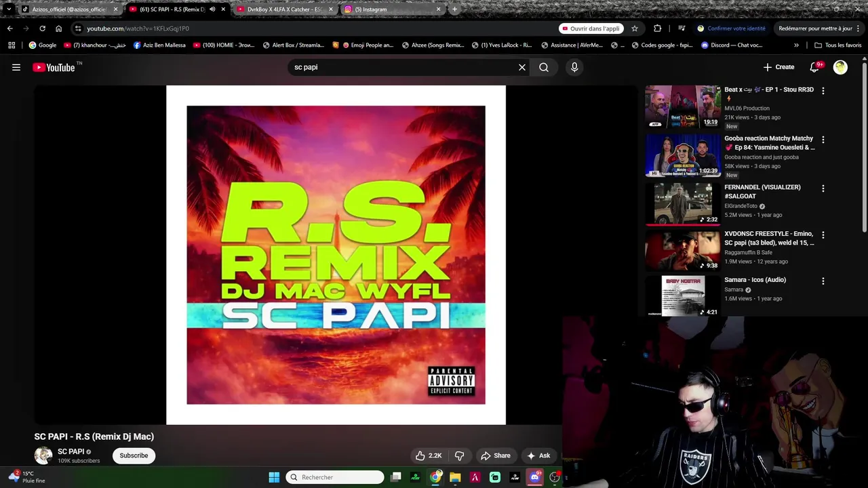Reload the current page

42,28
